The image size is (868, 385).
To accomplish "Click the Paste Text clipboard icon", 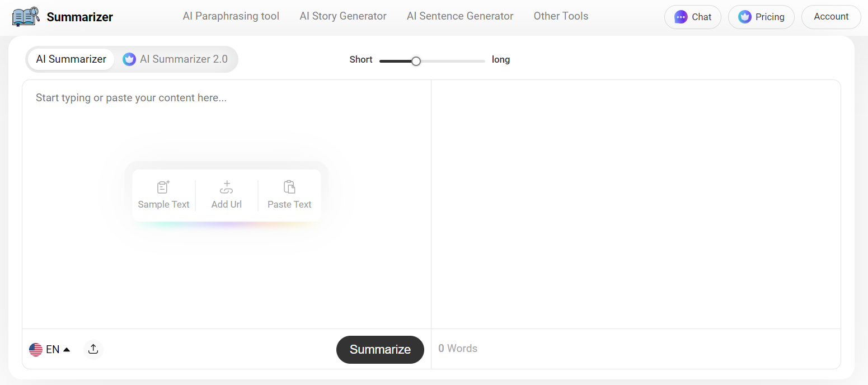I will click(x=289, y=187).
